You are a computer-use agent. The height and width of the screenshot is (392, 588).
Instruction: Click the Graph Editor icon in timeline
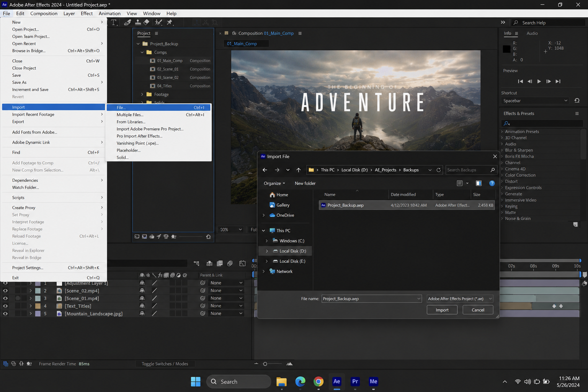pyautogui.click(x=242, y=263)
